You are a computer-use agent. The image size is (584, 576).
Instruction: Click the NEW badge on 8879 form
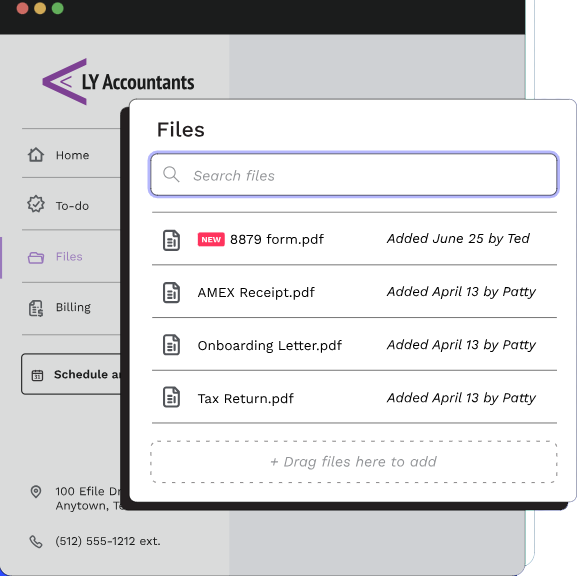(211, 239)
